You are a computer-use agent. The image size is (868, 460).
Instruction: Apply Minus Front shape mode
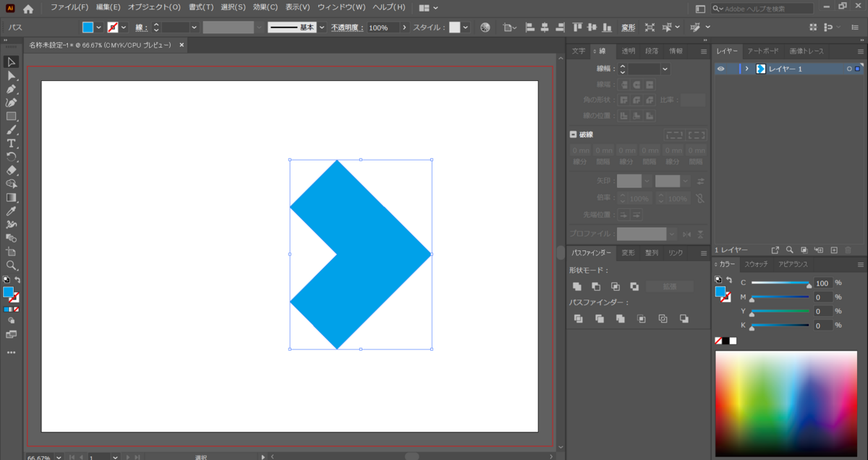[x=596, y=286]
